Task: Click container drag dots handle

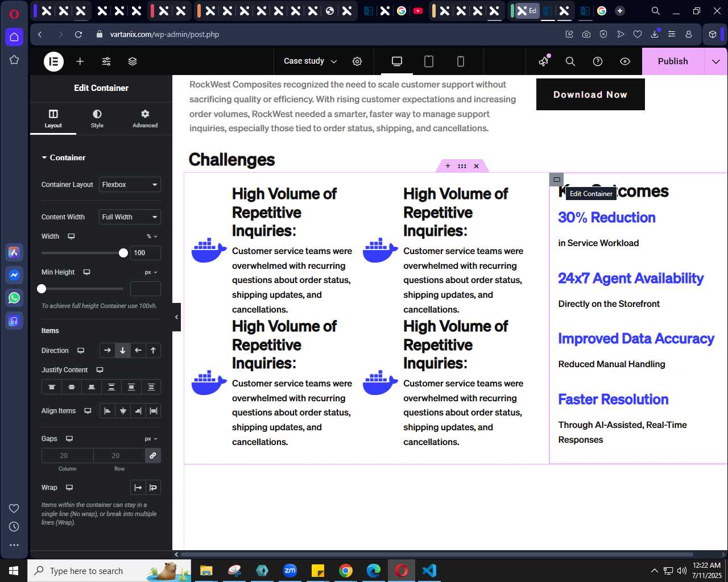Action: [462, 166]
